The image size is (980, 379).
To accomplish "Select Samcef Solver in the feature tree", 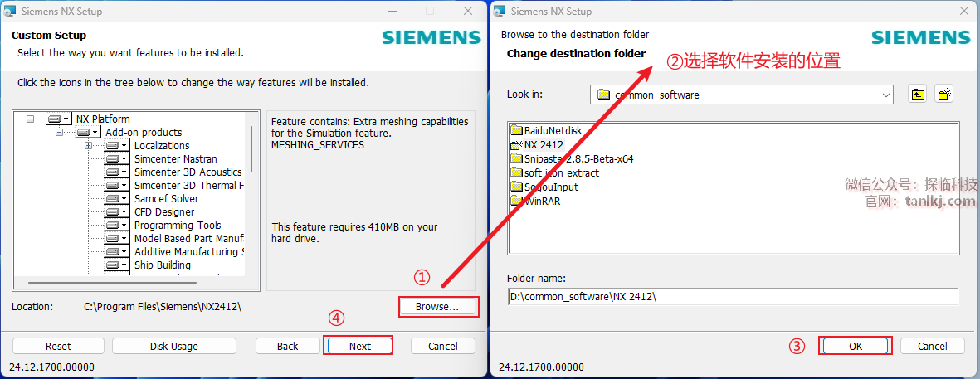I will pyautogui.click(x=166, y=199).
